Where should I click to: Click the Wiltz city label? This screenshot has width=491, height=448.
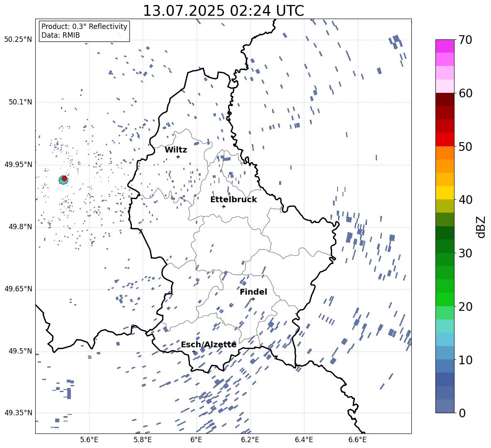point(176,150)
